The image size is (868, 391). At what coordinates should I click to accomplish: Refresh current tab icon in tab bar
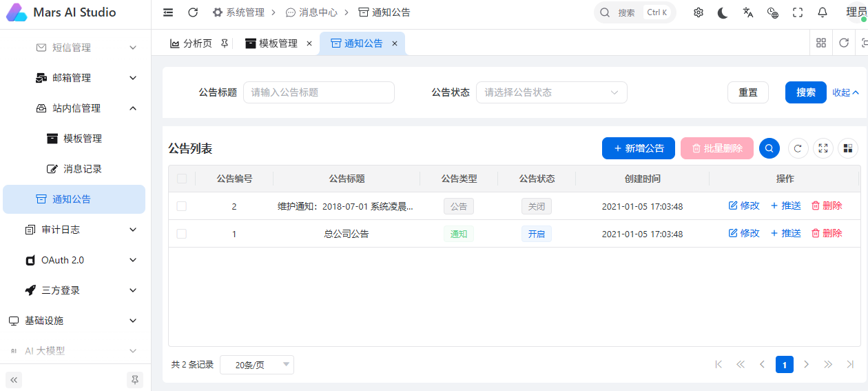pyautogui.click(x=844, y=43)
